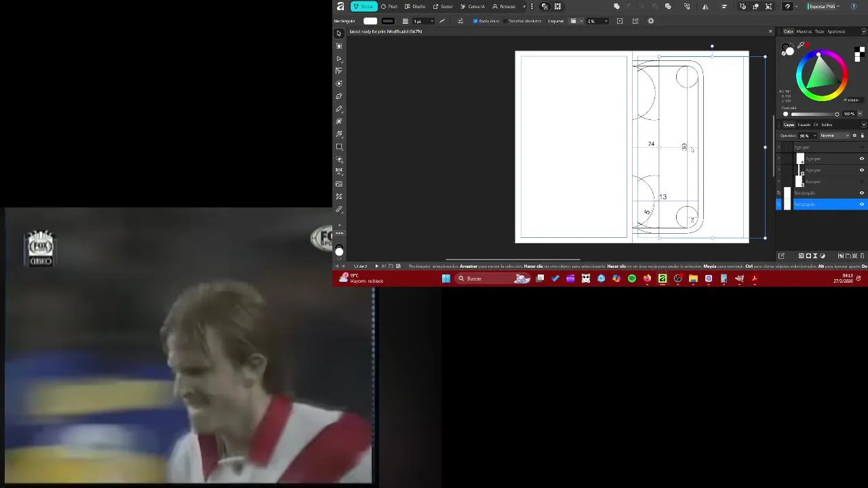Click the Exportar PNG button
Image resolution: width=868 pixels, height=488 pixels.
click(x=824, y=6)
